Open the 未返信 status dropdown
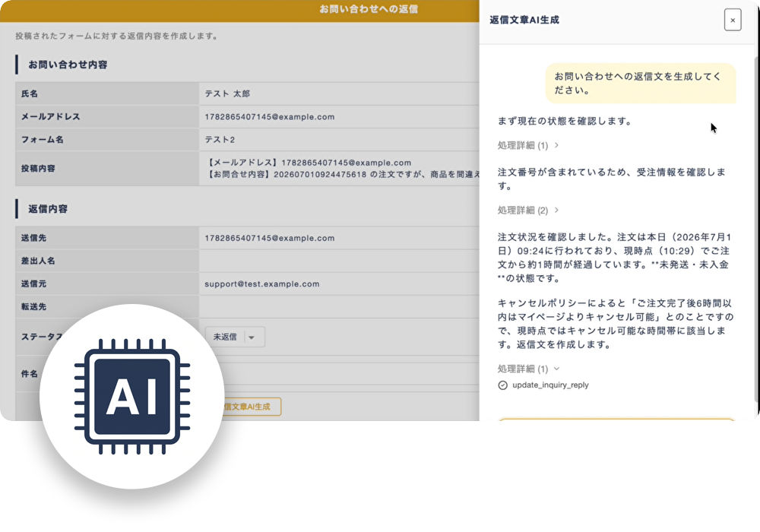The height and width of the screenshot is (532, 760). point(235,337)
